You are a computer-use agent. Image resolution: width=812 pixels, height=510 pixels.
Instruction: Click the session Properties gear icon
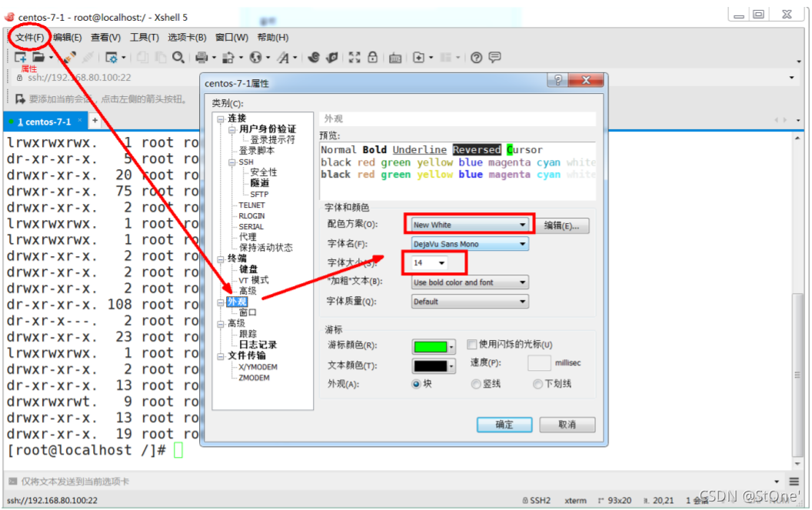(x=111, y=58)
